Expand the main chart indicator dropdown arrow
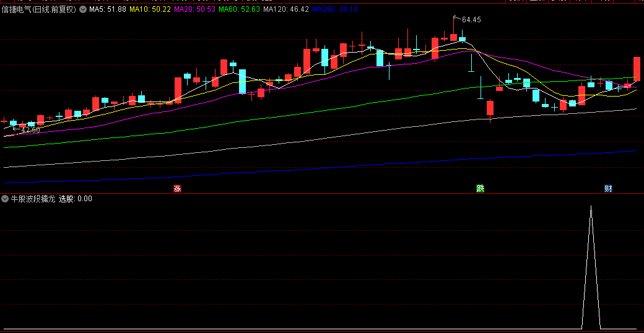 coord(82,9)
